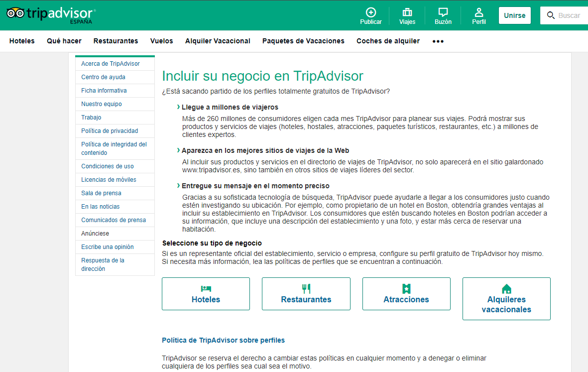The height and width of the screenshot is (372, 588).
Task: Open Escribe una opinión sidebar link
Action: tap(107, 247)
